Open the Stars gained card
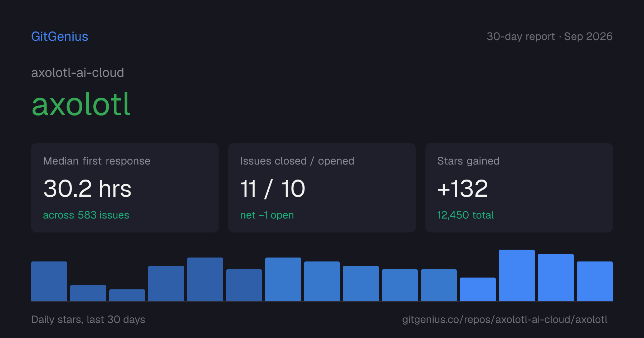Screen dimensions: 644x338 pyautogui.click(x=519, y=188)
